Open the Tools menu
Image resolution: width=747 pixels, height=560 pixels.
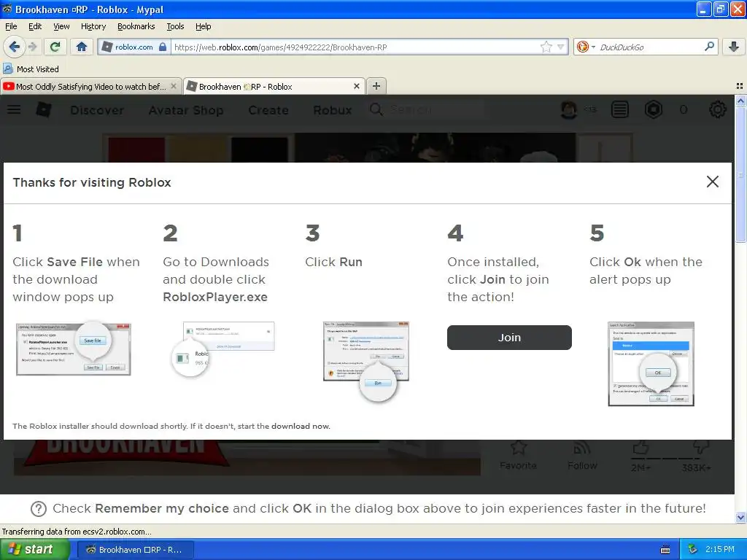point(175,26)
